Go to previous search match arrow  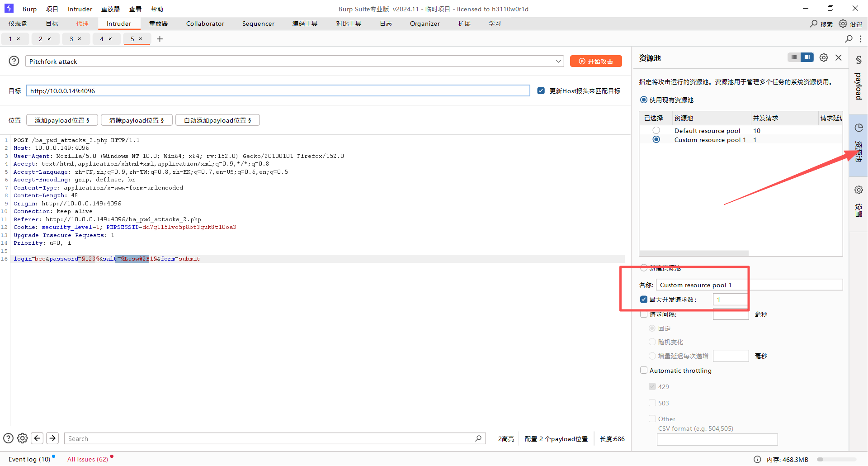point(38,438)
